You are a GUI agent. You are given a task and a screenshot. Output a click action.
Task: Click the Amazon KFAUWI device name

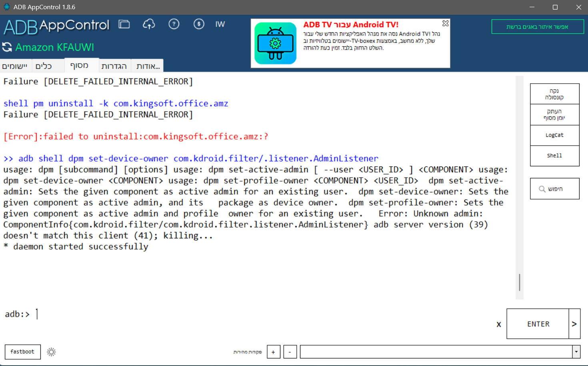[55, 47]
